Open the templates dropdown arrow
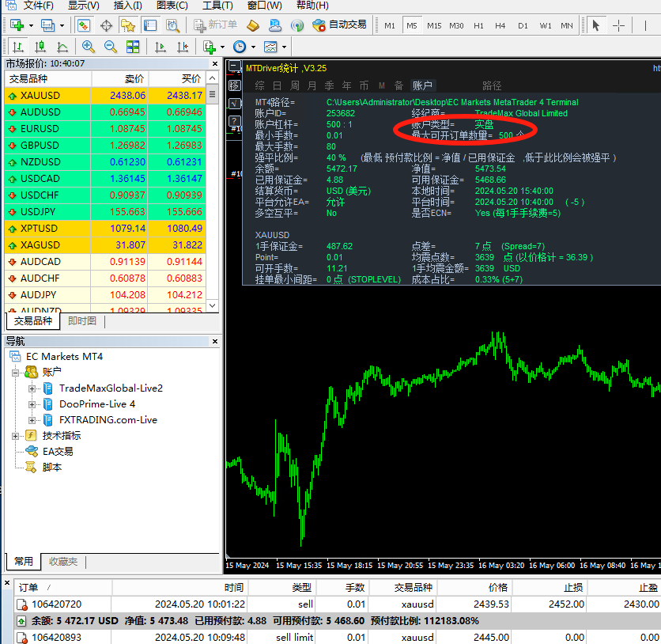661x644 pixels. click(284, 47)
